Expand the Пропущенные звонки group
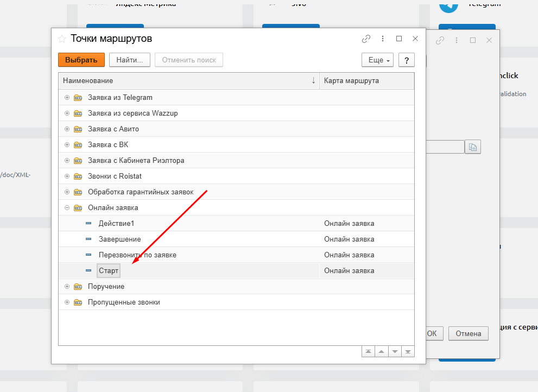 click(67, 302)
